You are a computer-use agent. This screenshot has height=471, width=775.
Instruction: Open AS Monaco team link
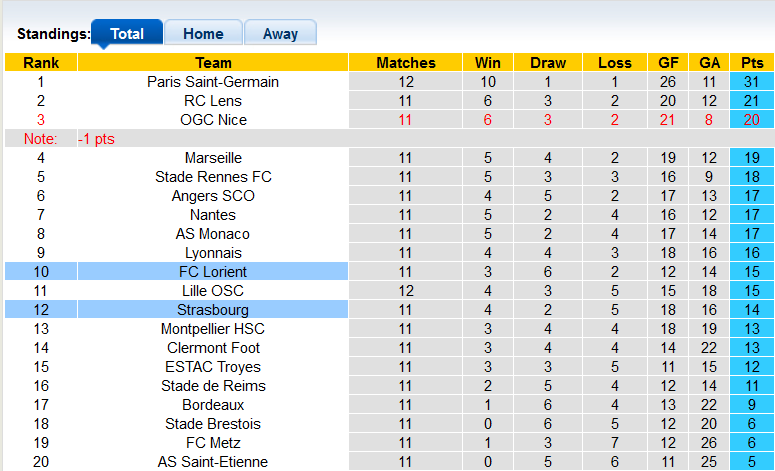[213, 234]
